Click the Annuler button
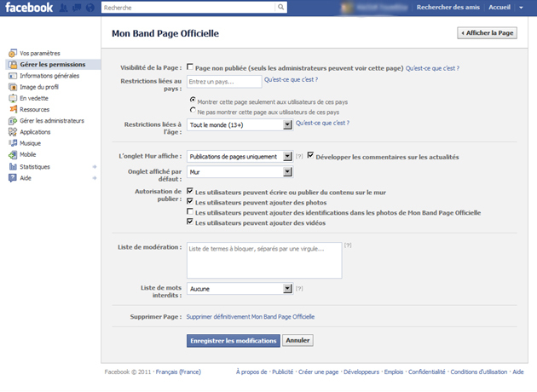The image size is (537, 392). pos(297,340)
